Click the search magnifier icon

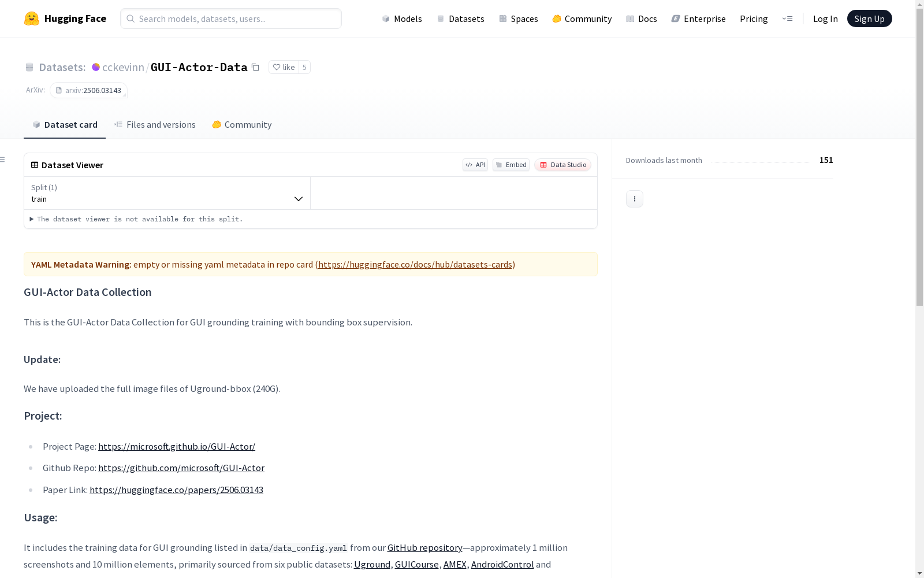(131, 18)
